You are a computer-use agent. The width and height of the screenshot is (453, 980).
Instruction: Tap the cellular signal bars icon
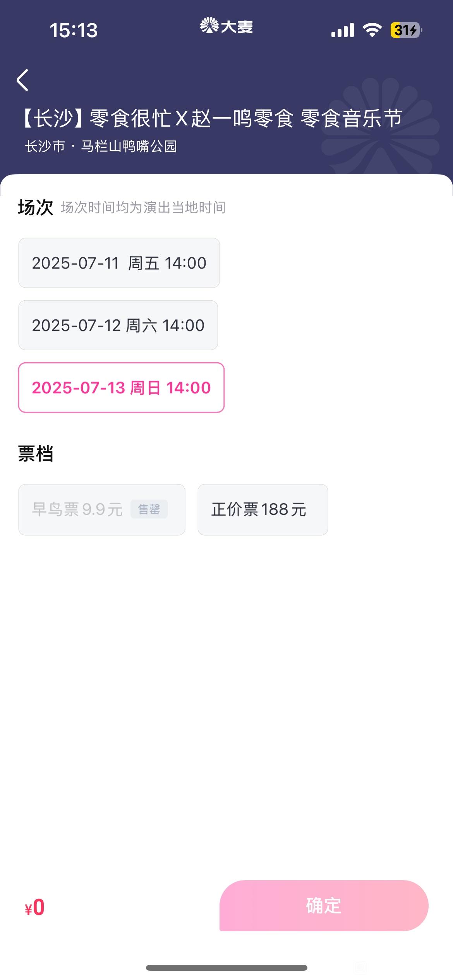[343, 30]
